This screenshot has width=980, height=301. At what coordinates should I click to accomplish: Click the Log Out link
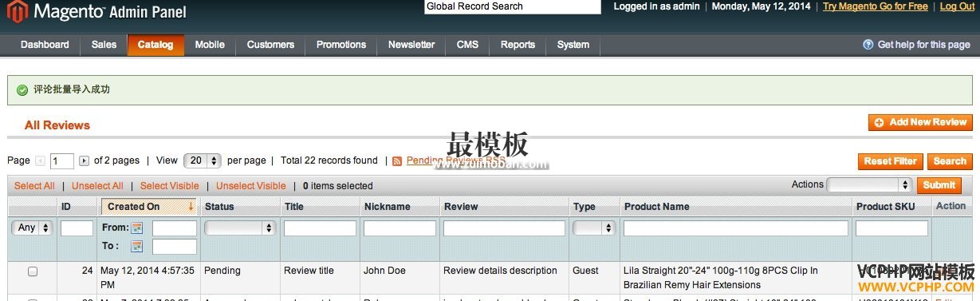click(x=957, y=6)
